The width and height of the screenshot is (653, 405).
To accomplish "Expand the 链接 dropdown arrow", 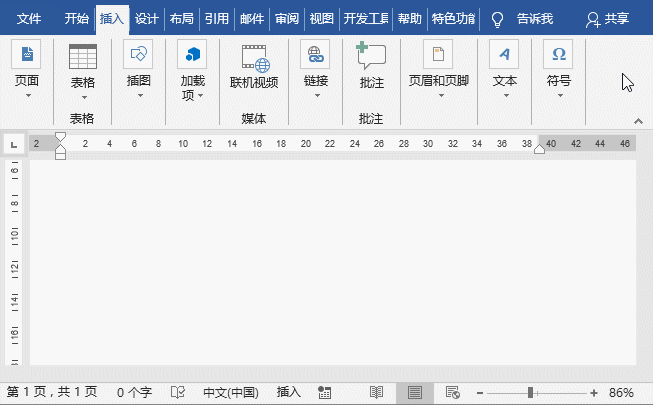I will click(x=317, y=96).
